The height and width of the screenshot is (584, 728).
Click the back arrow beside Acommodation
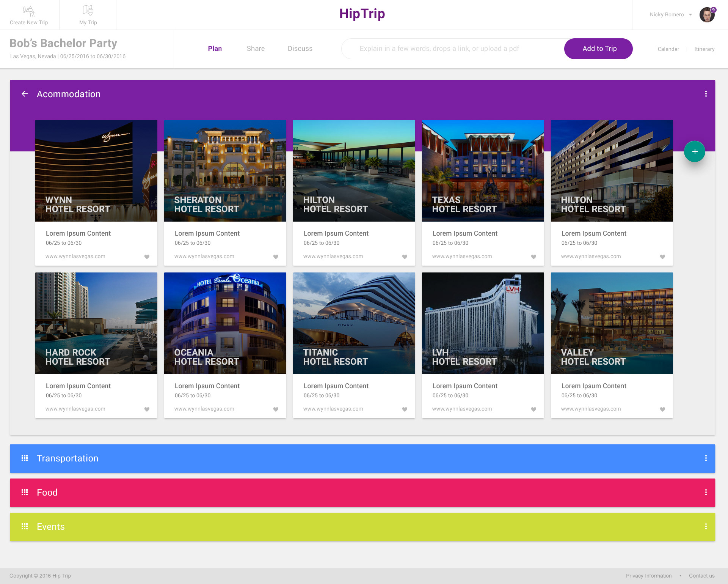25,94
